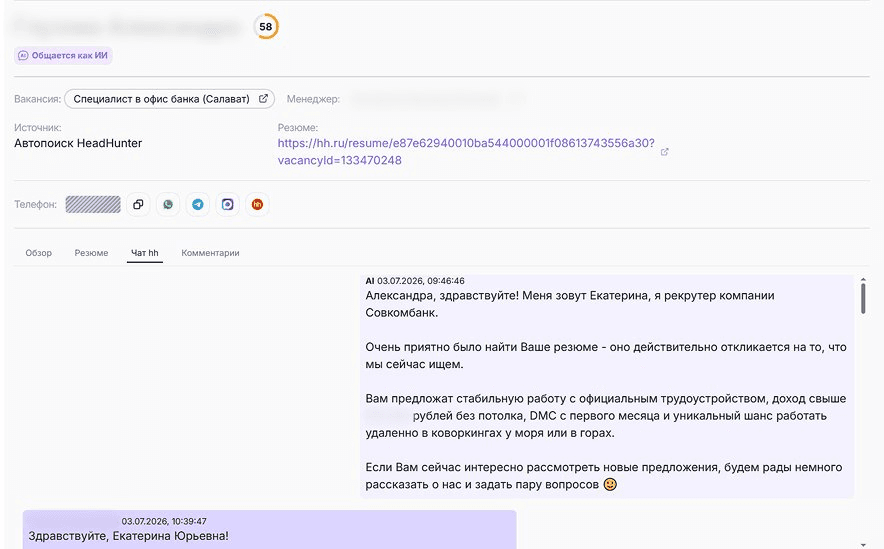Open the 'Комментарии' tab
Viewport: 884px width, 549px height.
[x=210, y=253]
